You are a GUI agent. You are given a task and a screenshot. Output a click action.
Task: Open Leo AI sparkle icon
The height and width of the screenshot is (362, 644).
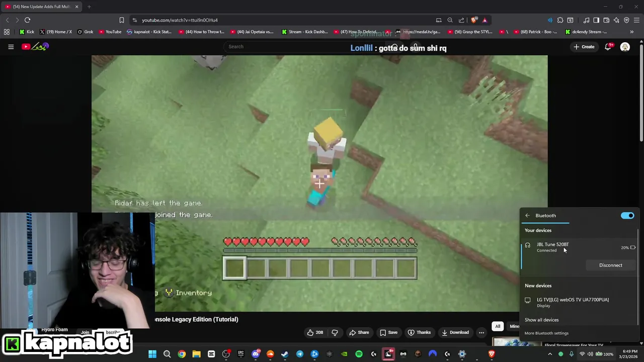tap(616, 20)
